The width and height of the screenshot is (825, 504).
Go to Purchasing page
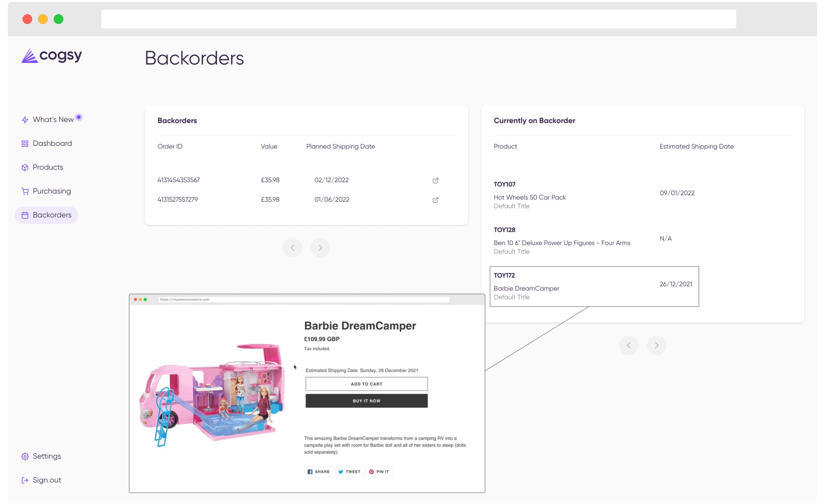pos(51,191)
